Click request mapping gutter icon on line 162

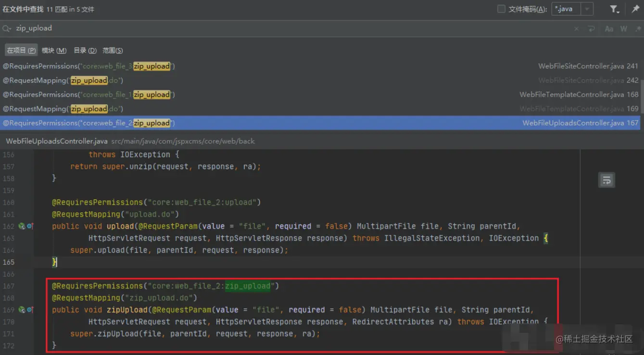(21, 226)
